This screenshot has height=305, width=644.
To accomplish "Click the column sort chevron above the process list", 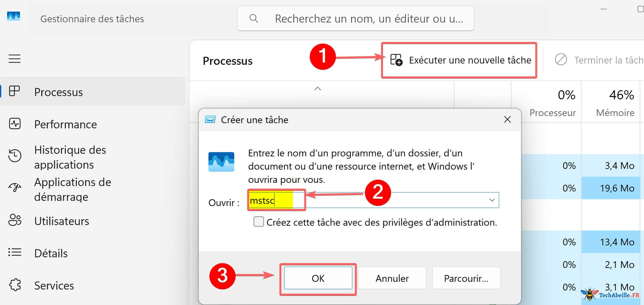I will coord(318,89).
